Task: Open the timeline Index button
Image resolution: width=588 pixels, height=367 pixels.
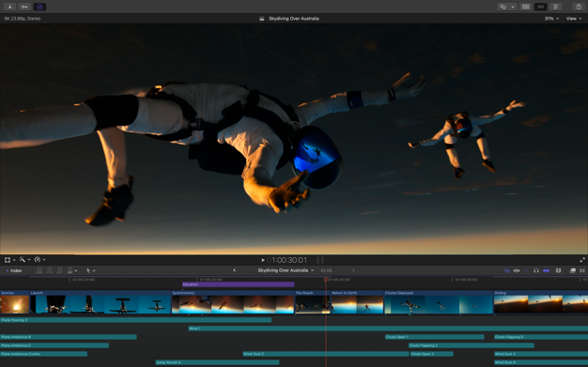Action: 14,270
